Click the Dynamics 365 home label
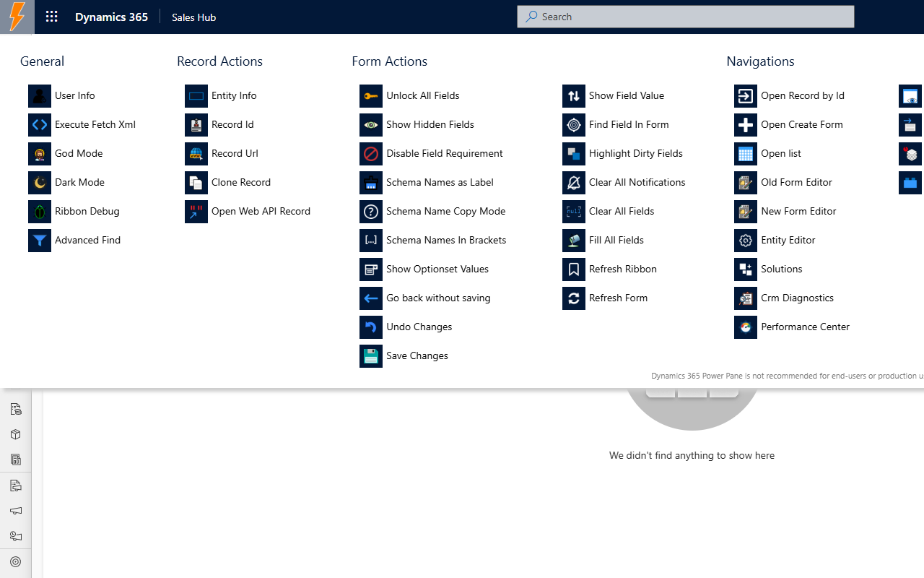The image size is (924, 578). [111, 17]
